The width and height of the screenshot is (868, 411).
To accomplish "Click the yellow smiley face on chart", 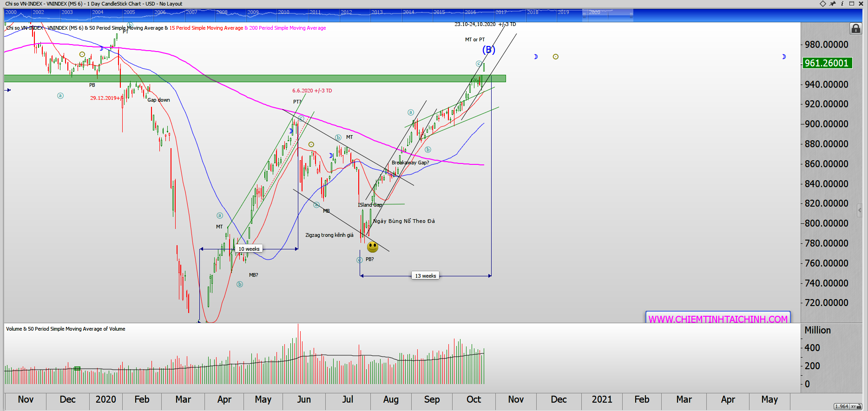I will point(373,247).
